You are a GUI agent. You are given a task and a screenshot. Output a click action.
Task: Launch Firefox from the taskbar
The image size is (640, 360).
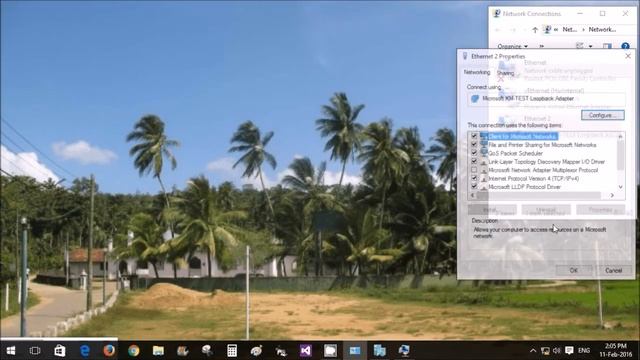pos(109,351)
